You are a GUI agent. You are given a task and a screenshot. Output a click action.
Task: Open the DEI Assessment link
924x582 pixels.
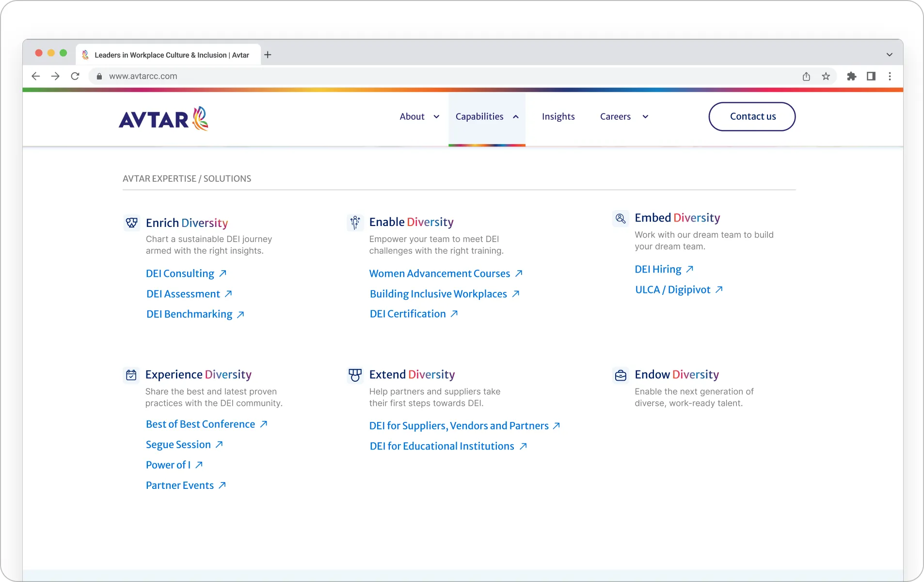[183, 294]
